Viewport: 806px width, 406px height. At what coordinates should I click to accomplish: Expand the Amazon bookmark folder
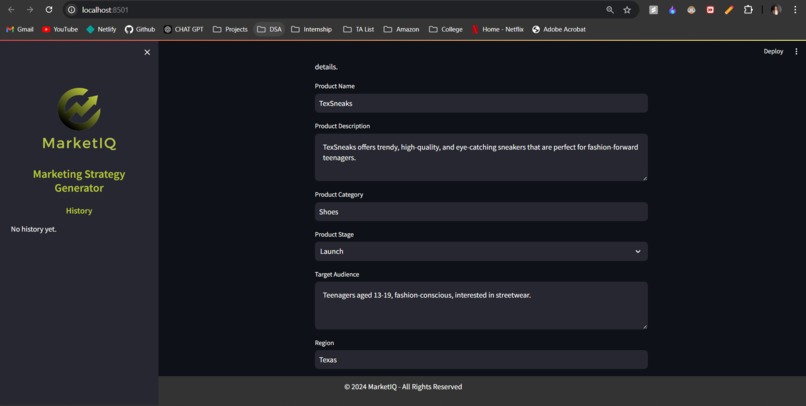[401, 29]
